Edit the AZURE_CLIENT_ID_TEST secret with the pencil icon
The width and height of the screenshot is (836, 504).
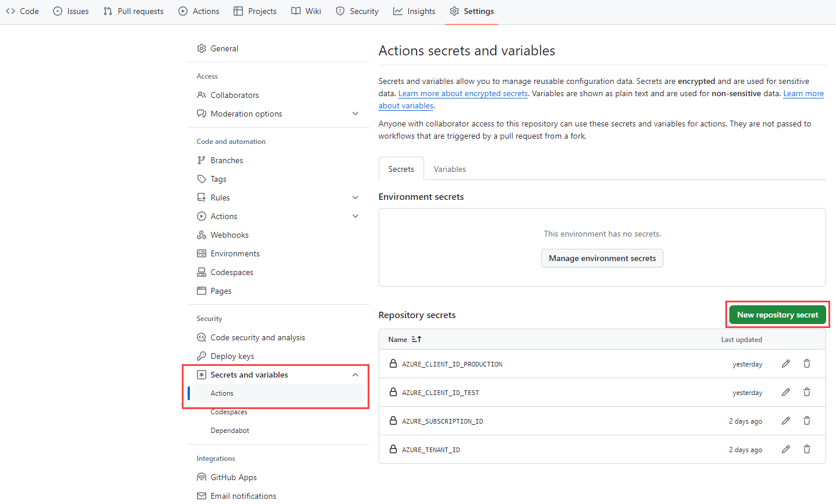click(x=786, y=392)
